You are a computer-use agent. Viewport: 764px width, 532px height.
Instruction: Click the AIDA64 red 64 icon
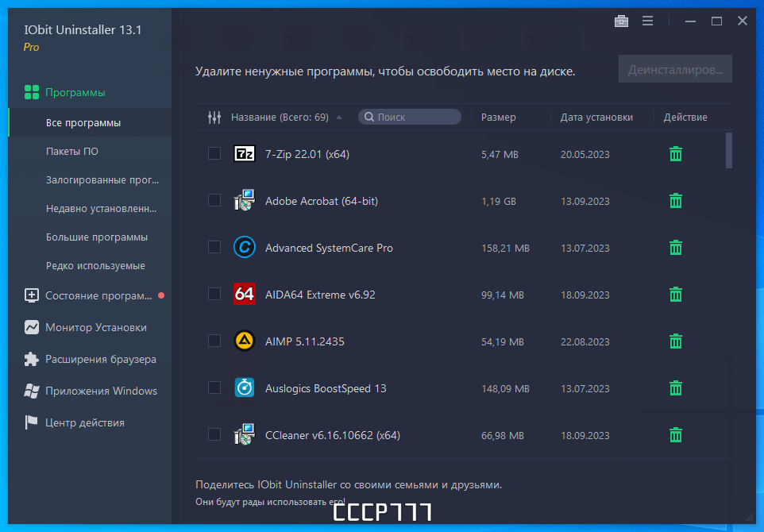(244, 294)
